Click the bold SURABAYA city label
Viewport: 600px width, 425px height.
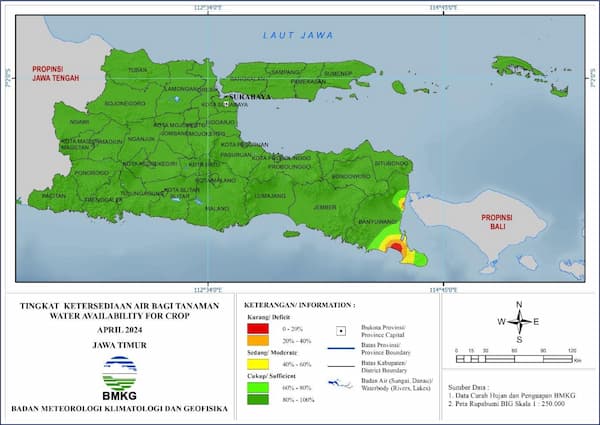click(250, 97)
